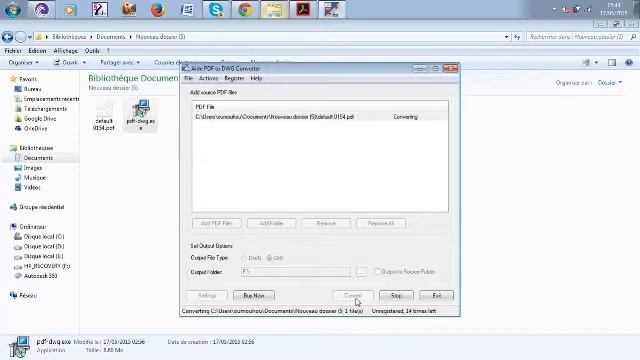Viewport: 640px width, 360px height.
Task: Open the address bar history dropdown arrow
Action: [506, 37]
